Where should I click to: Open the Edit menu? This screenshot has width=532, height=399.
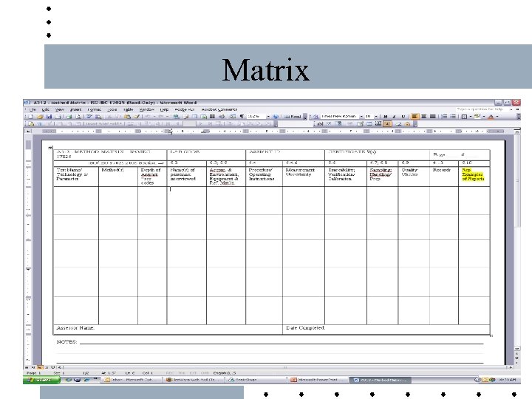point(46,109)
